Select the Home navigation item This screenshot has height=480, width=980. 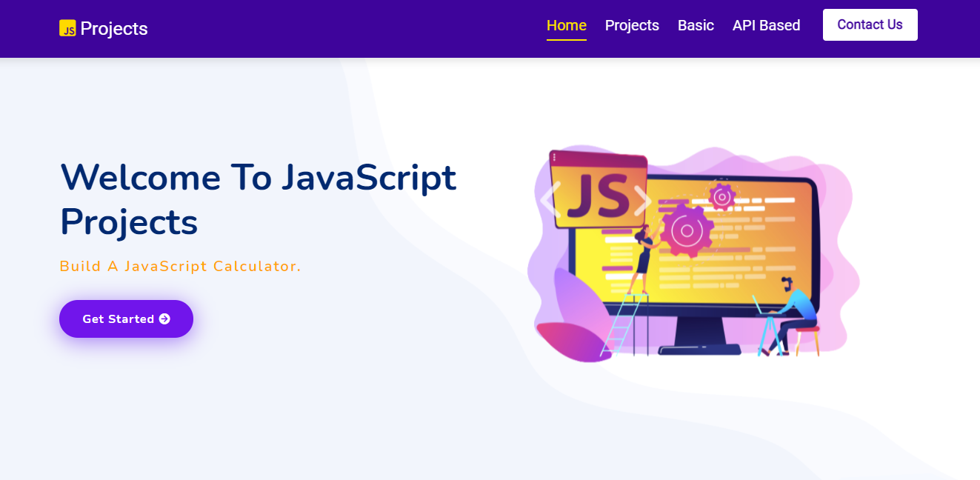coord(566,25)
